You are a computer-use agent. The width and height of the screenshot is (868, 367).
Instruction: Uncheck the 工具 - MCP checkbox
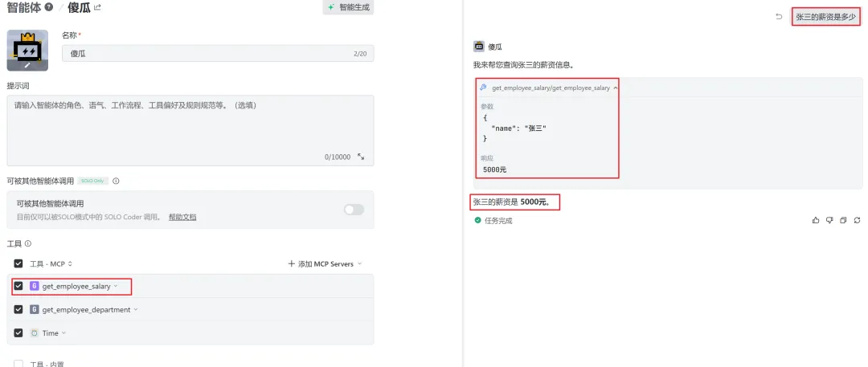point(18,263)
